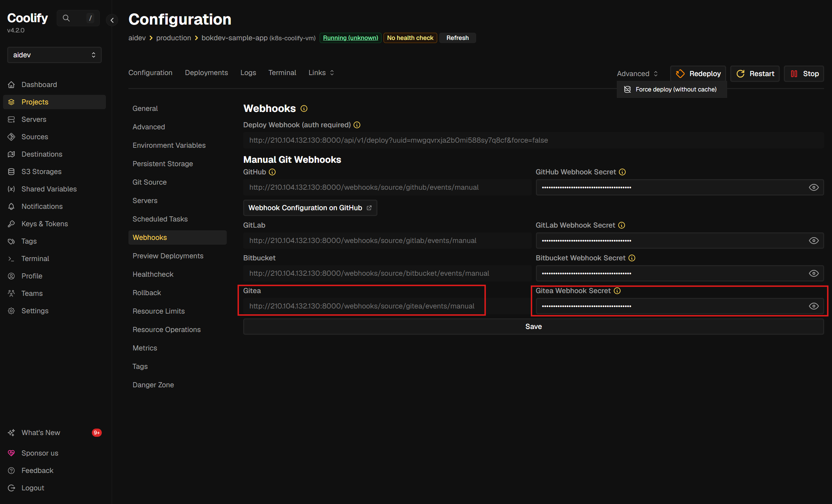Click info icon beside GitHub Webhook Secret

[622, 172]
